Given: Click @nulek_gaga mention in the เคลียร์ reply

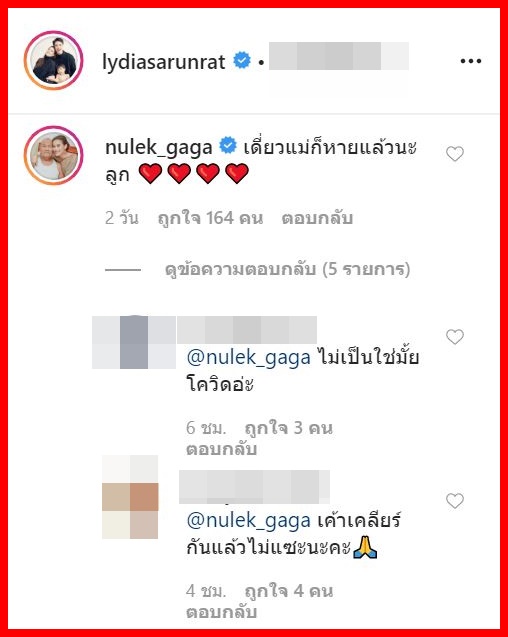Looking at the screenshot, I should coord(248,520).
